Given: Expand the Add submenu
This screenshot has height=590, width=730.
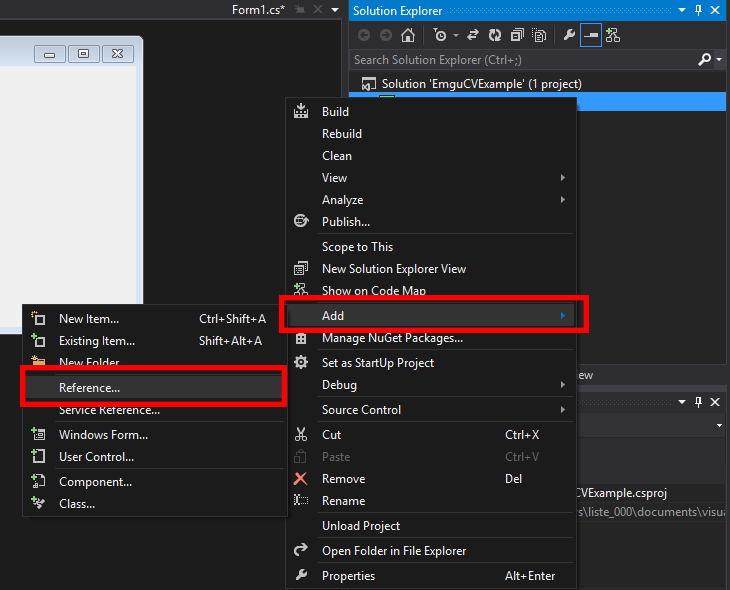Looking at the screenshot, I should [431, 315].
